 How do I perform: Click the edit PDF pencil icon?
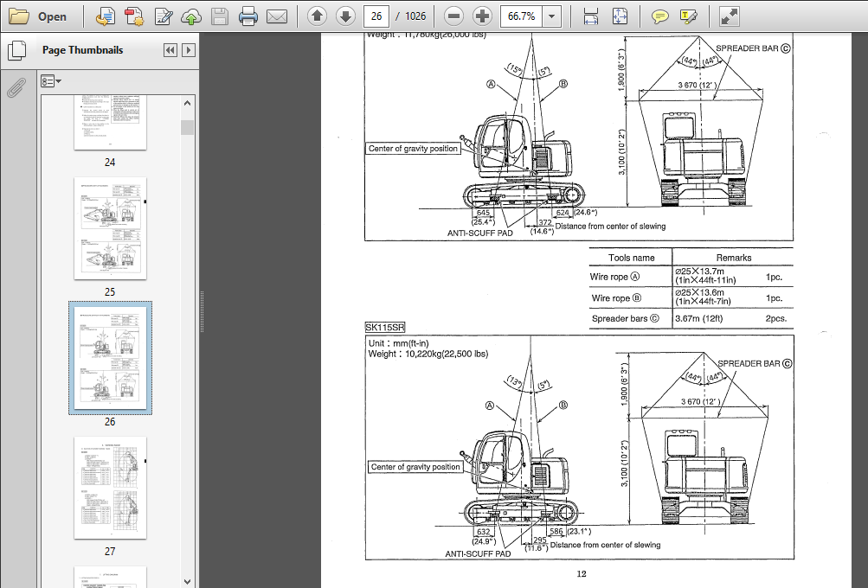click(163, 16)
